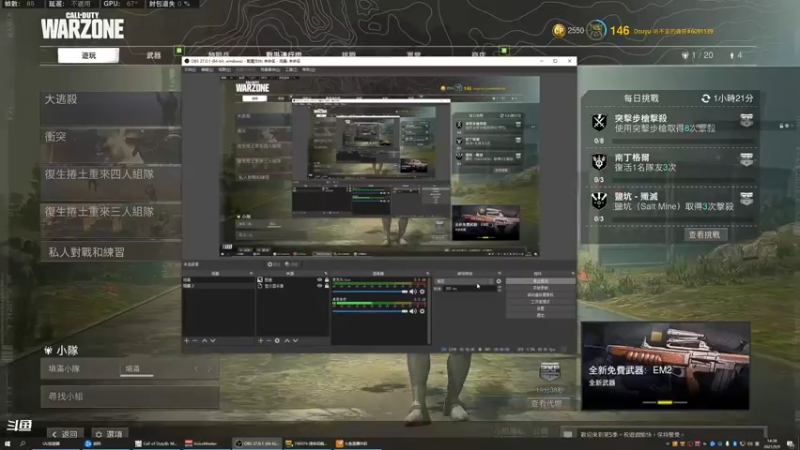Screen dimensions: 800x450
Task: Open Windows taskbar search icon
Action: point(23,444)
